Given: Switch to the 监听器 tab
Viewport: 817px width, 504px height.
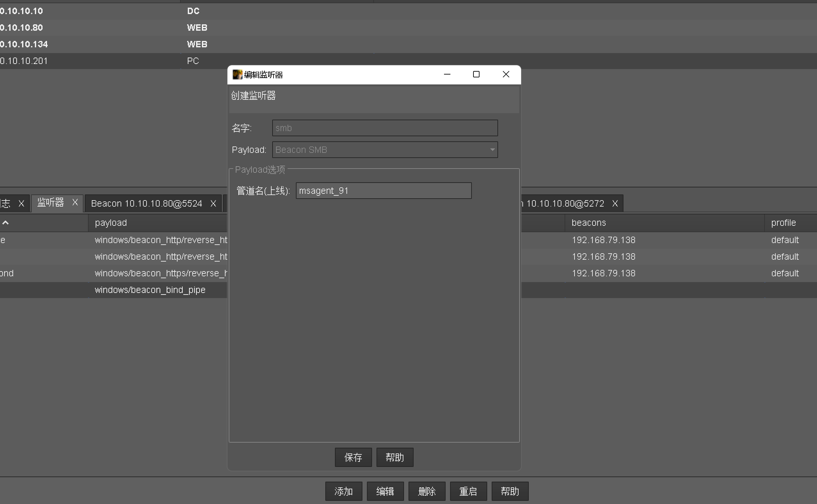Looking at the screenshot, I should click(50, 202).
